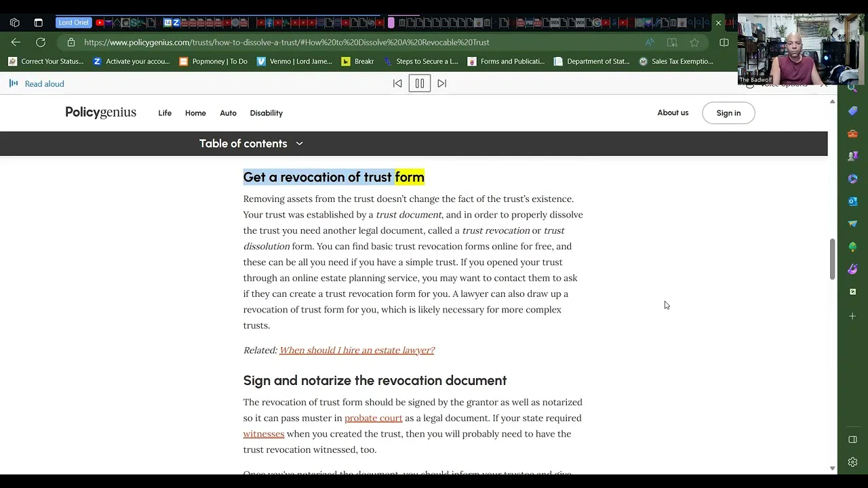The height and width of the screenshot is (488, 868).
Task: Expand the Table of contents dropdown
Action: click(x=251, y=144)
